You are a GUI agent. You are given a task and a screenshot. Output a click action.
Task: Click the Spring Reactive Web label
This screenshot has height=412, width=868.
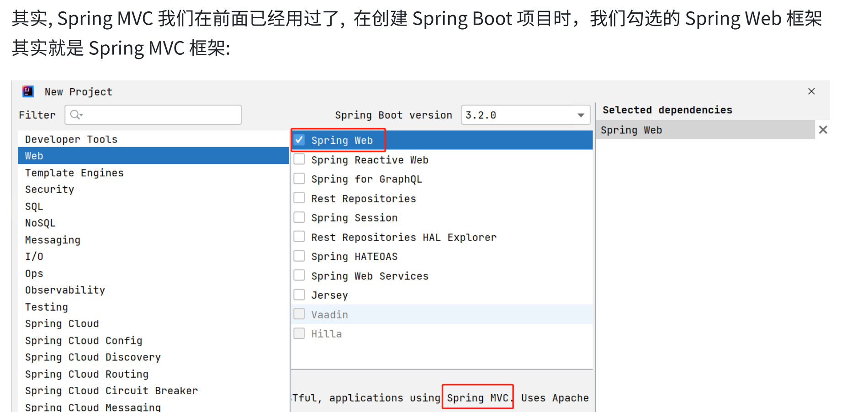coord(370,160)
